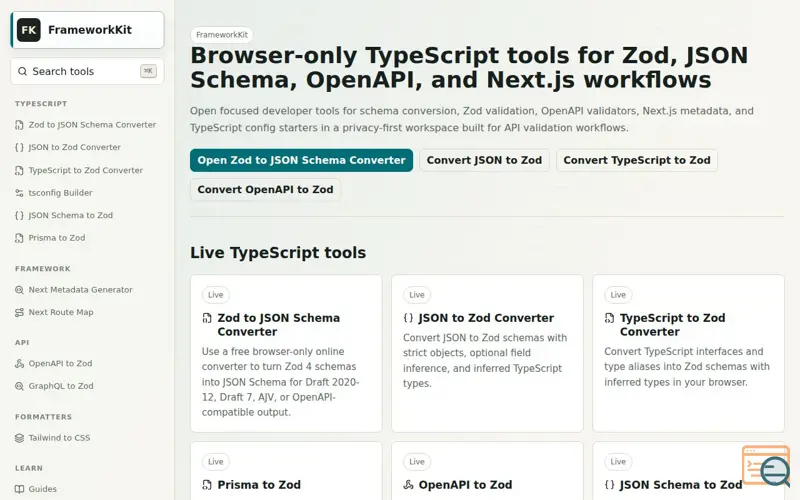The image size is (800, 500).
Task: Click file icon on Zod to JSON Schema card
Action: click(207, 318)
